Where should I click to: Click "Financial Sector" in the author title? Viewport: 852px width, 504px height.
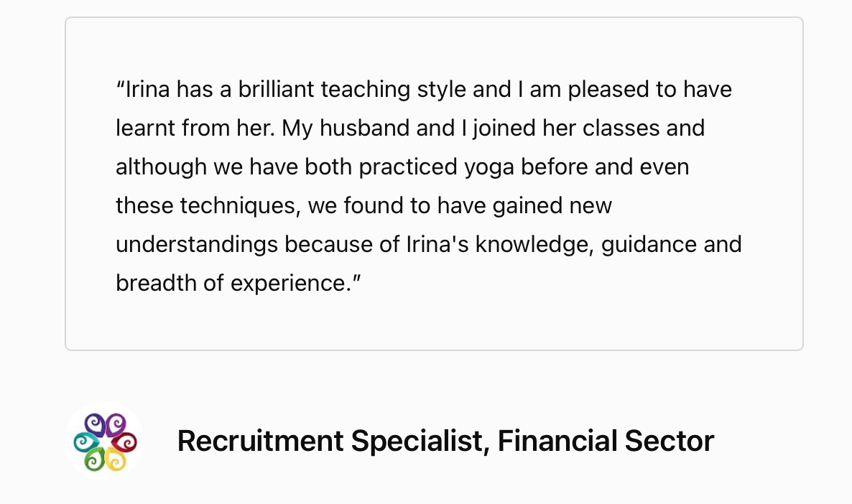pyautogui.click(x=606, y=440)
